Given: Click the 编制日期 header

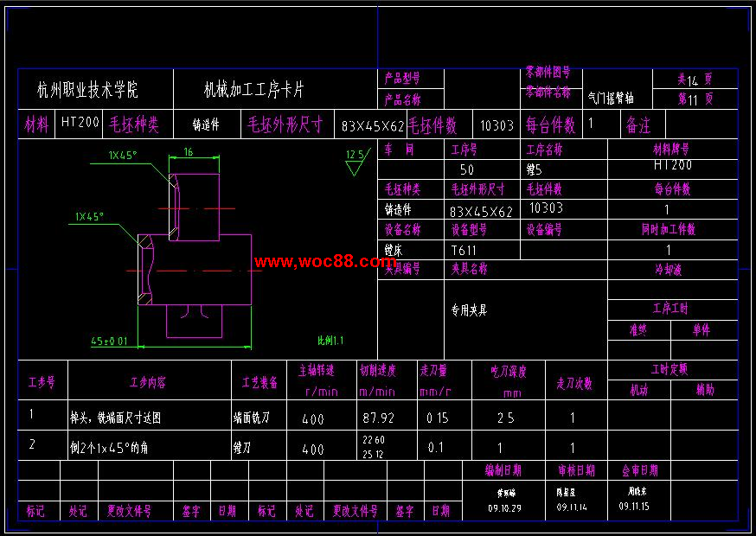Looking at the screenshot, I should 503,470.
